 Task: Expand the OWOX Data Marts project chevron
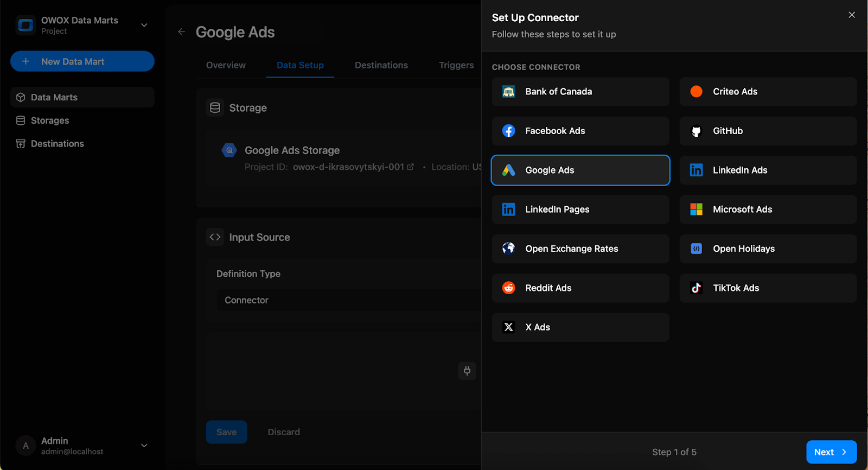(x=144, y=25)
